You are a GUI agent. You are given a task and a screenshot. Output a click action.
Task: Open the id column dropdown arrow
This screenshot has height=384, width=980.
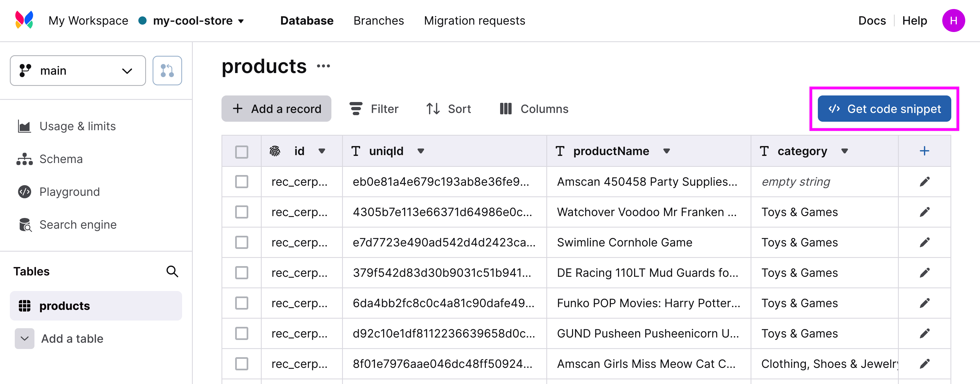pos(322,151)
